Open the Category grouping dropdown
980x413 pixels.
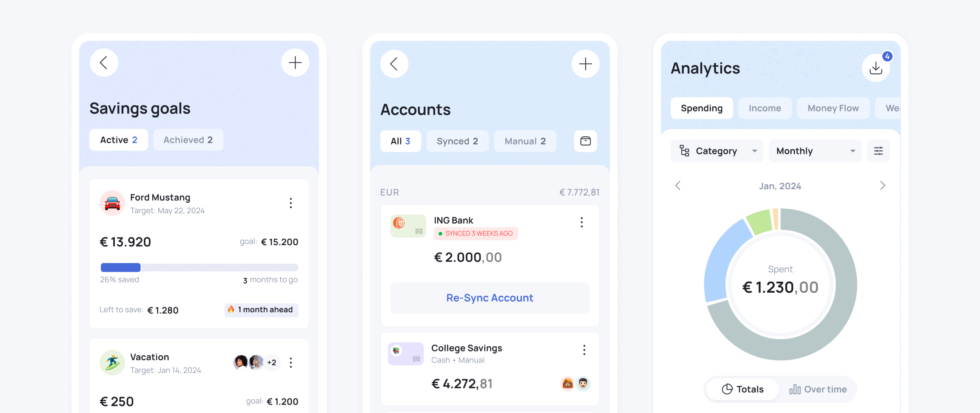(x=717, y=151)
